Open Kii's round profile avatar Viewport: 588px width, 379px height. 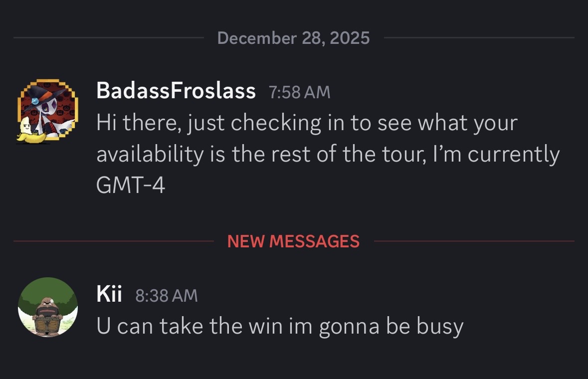point(48,307)
